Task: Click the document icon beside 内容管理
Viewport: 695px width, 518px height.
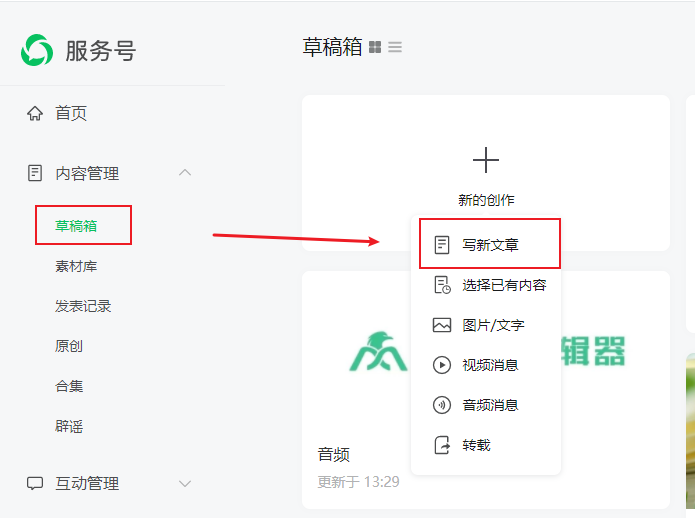Action: coord(35,173)
